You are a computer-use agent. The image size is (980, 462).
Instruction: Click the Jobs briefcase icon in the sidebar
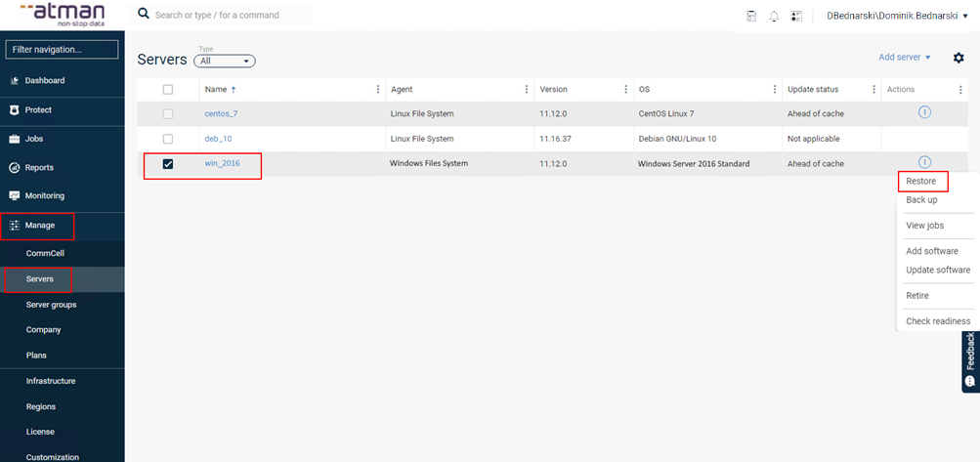pos(15,139)
